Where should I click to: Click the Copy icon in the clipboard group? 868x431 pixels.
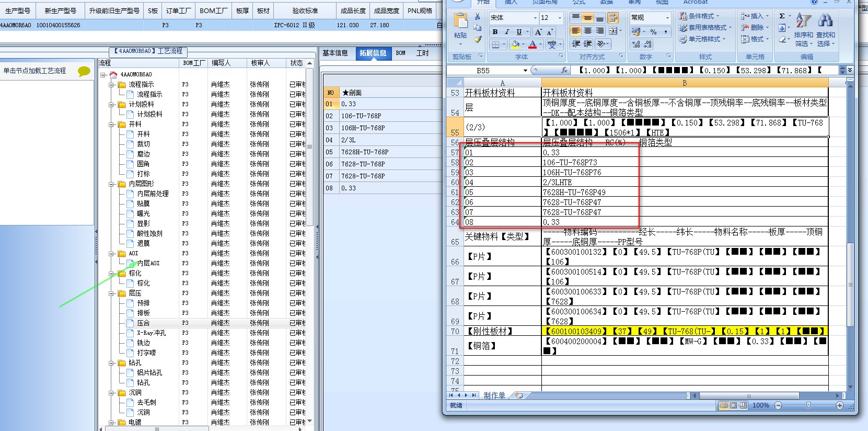coord(478,28)
